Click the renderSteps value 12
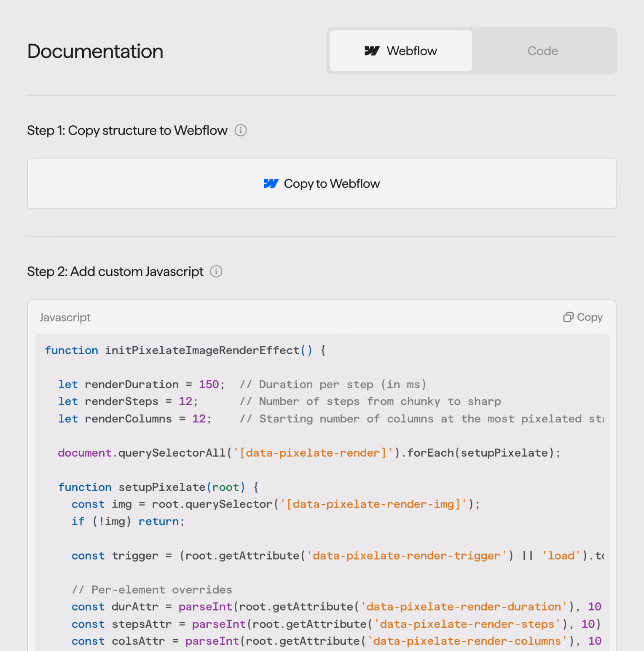Image resolution: width=644 pixels, height=651 pixels. pyautogui.click(x=185, y=401)
